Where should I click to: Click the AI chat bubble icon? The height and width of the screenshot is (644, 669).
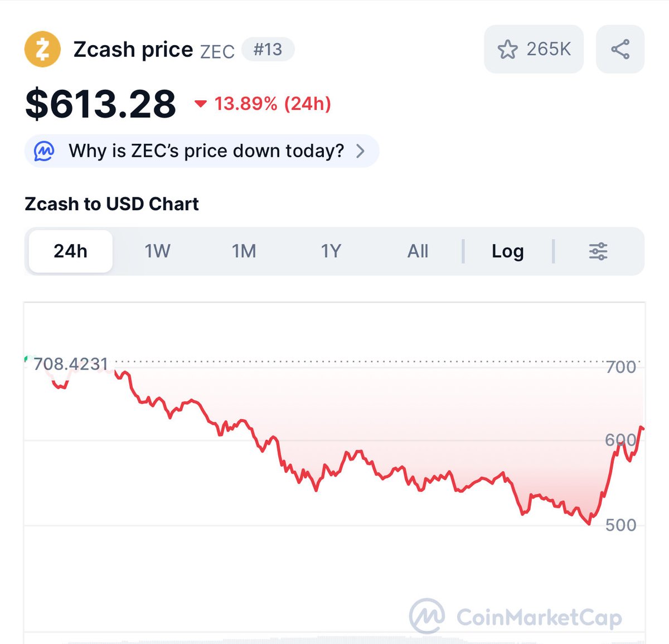tap(45, 151)
